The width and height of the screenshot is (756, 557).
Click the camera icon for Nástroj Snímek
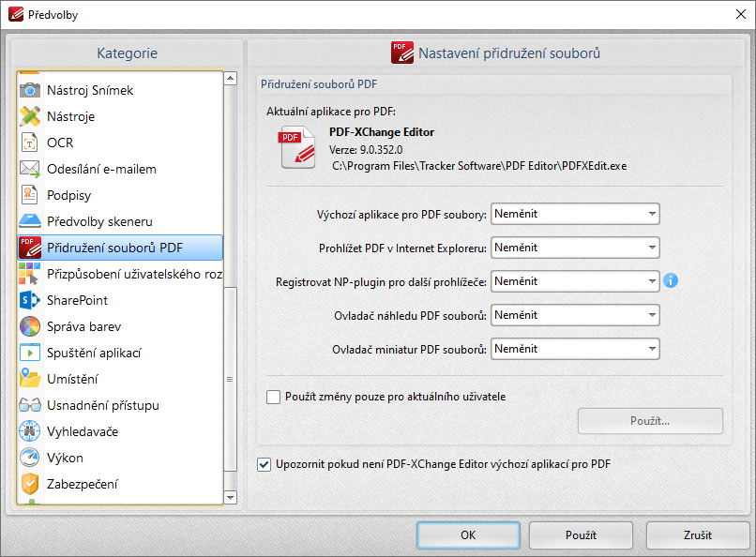[29, 90]
